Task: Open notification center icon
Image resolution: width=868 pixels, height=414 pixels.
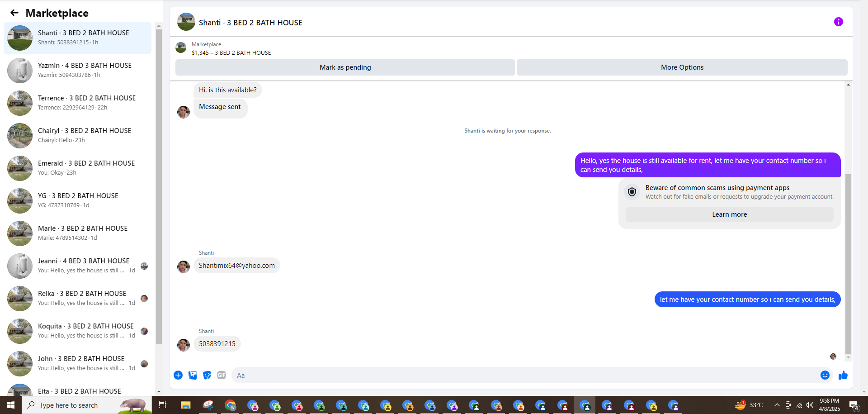Action: tap(854, 405)
